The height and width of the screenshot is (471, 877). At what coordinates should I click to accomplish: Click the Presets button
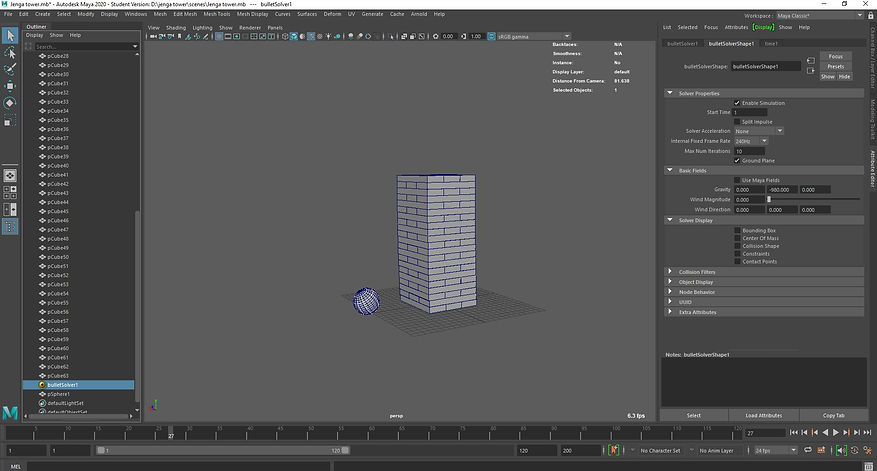tap(836, 67)
